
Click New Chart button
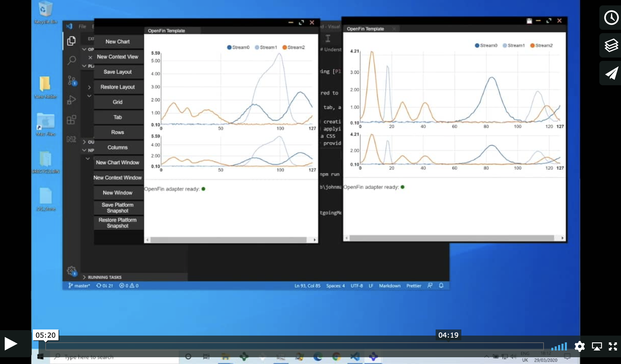coord(118,42)
